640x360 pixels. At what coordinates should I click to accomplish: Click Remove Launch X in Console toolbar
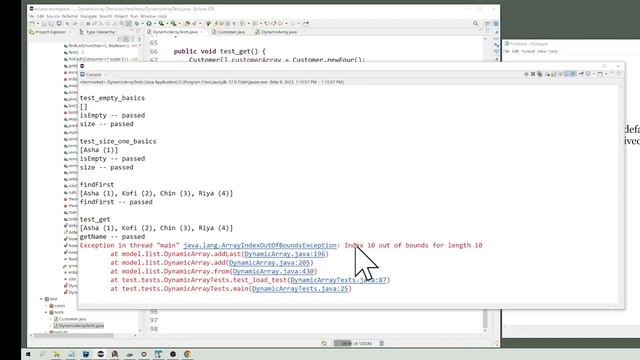coord(533,74)
